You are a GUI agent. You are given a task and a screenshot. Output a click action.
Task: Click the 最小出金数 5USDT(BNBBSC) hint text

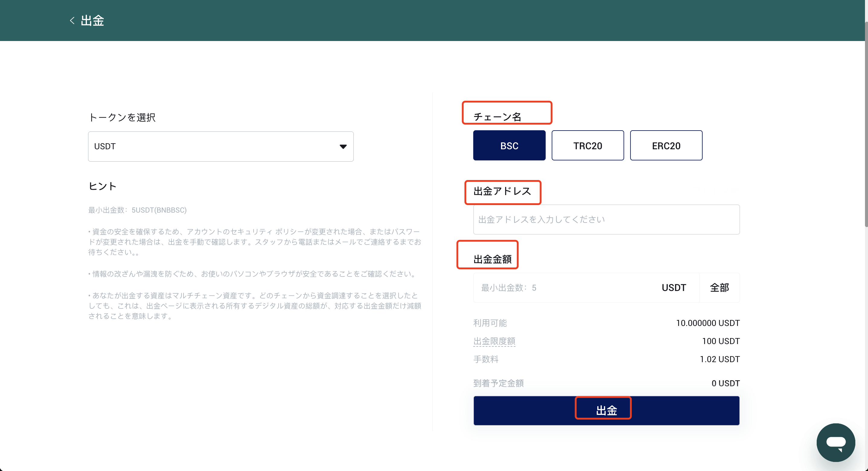[138, 210]
